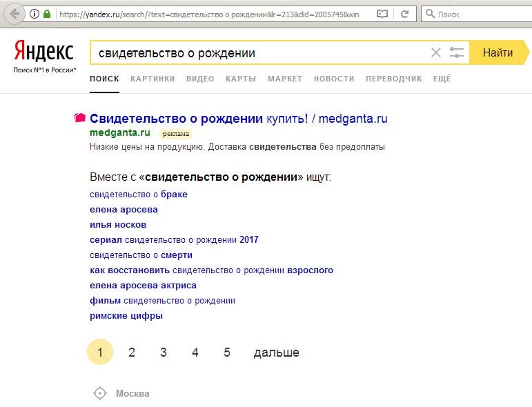This screenshot has width=532, height=407.
Task: Open suggestion свидетельство о браке
Action: point(139,195)
